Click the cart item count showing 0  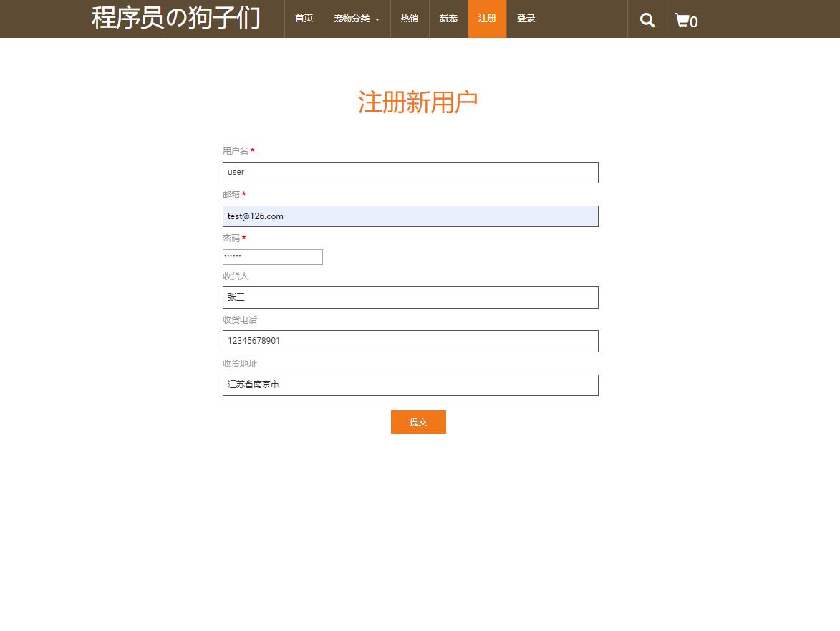point(694,23)
